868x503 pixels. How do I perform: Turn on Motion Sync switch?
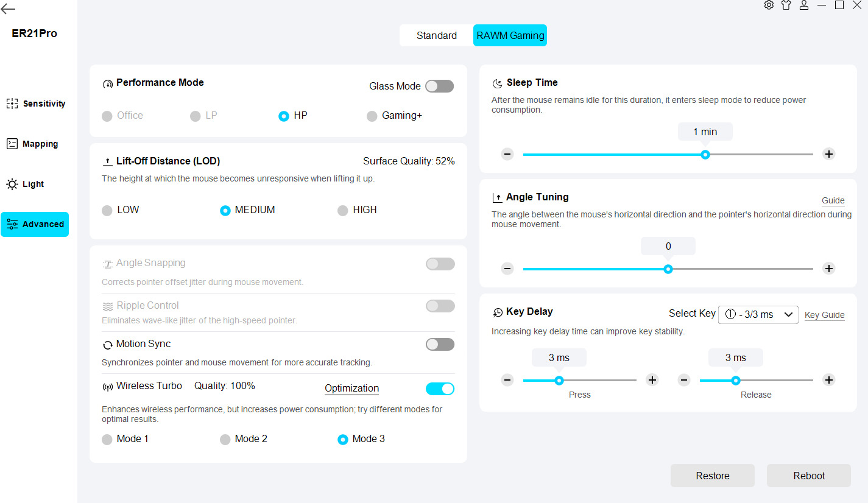point(439,345)
